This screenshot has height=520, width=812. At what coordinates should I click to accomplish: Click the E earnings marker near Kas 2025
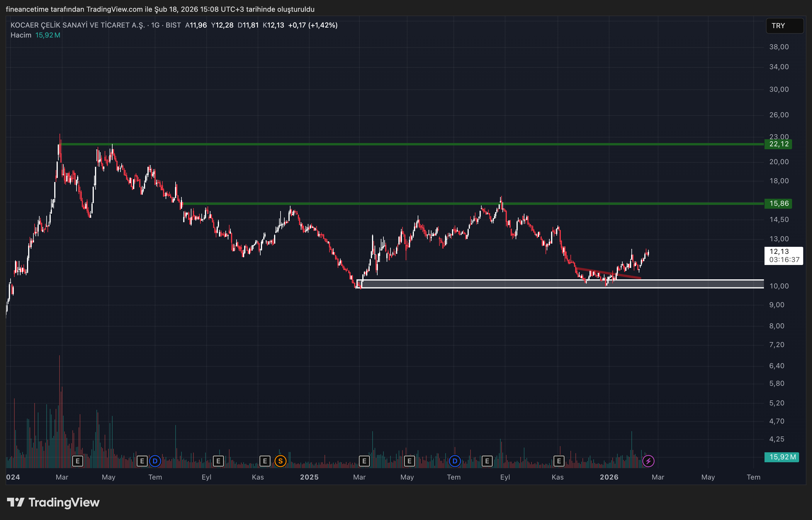tap(559, 461)
